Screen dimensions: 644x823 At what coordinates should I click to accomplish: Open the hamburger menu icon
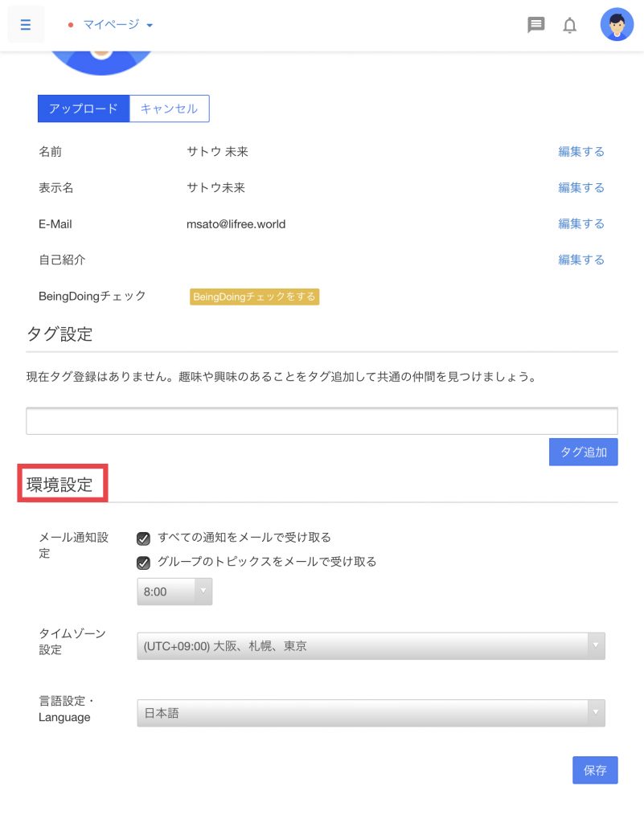(25, 25)
